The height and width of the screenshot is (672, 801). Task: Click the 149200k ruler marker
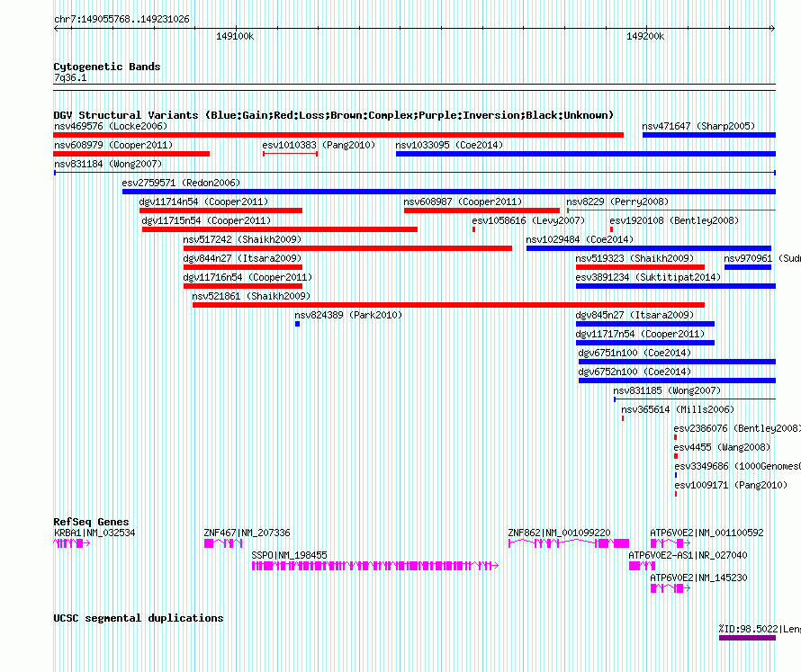click(645, 37)
